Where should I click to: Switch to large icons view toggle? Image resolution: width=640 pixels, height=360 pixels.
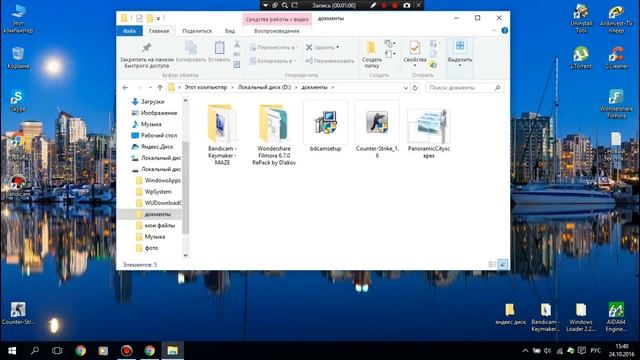click(503, 264)
